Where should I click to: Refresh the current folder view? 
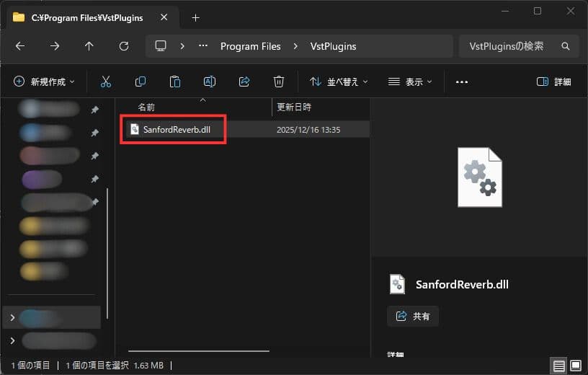point(124,46)
